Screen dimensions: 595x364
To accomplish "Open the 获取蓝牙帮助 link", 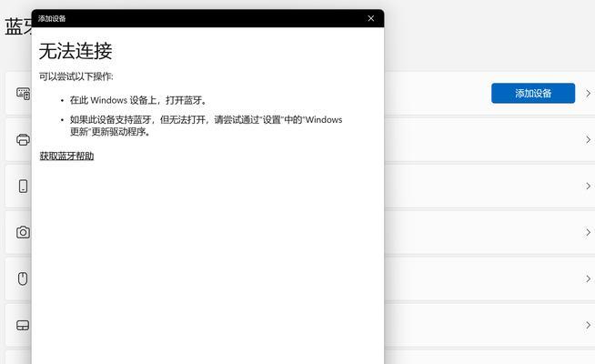I will tap(66, 156).
